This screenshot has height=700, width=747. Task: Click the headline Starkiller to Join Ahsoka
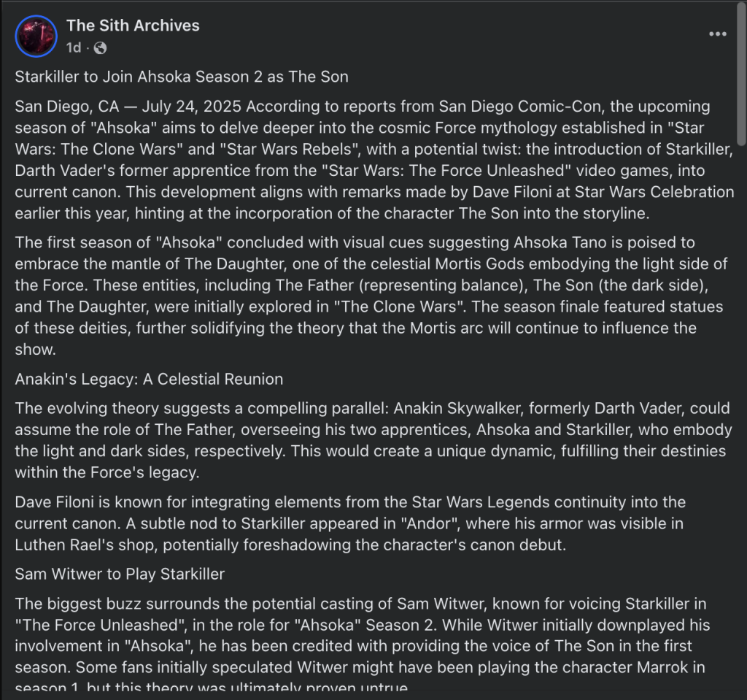(x=182, y=77)
